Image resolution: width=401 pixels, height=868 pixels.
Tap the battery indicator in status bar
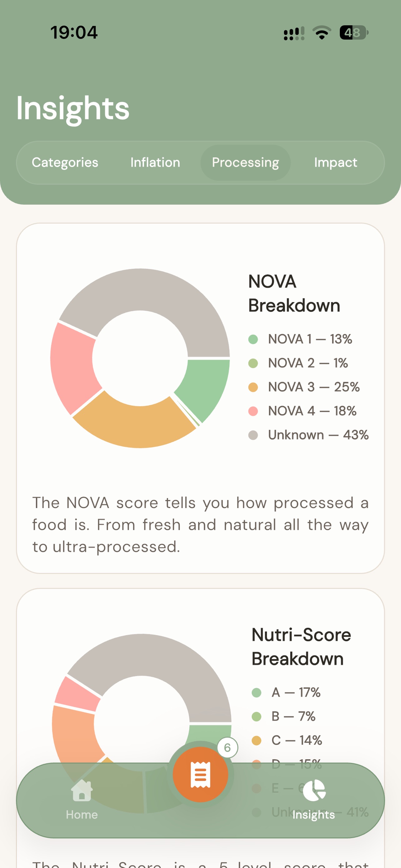(354, 33)
